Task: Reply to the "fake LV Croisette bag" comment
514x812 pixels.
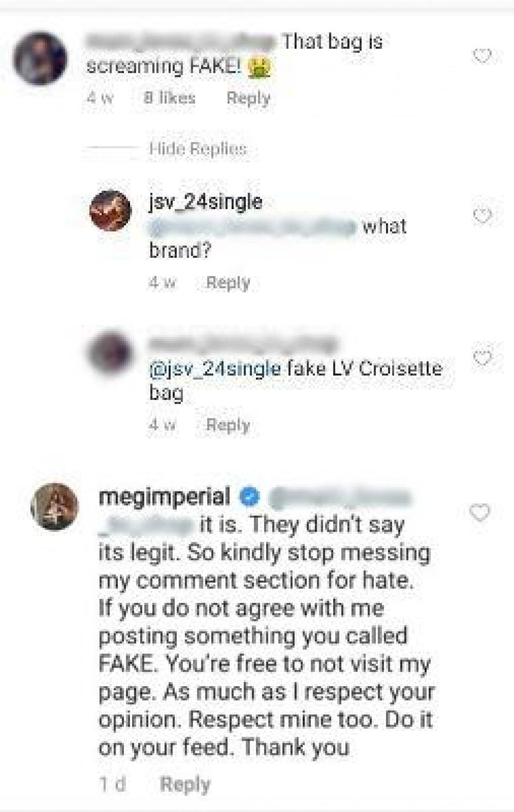Action: click(228, 425)
